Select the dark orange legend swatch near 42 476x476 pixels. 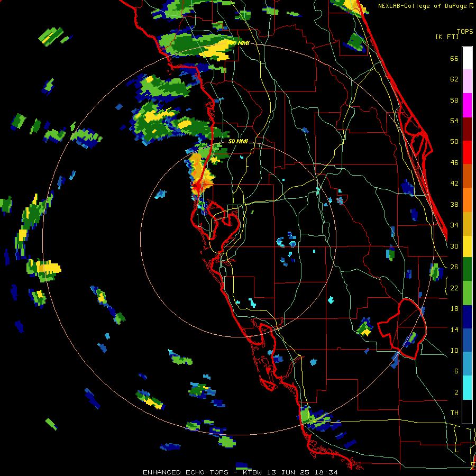(x=467, y=176)
